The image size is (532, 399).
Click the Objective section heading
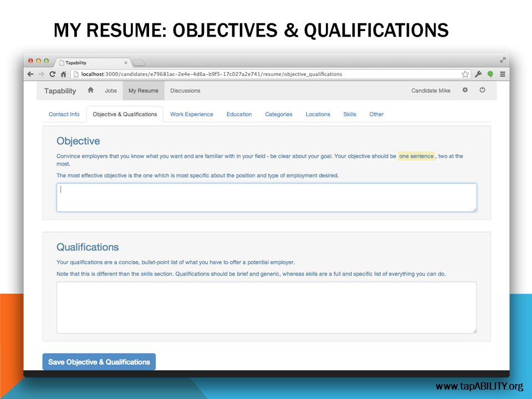pos(78,141)
